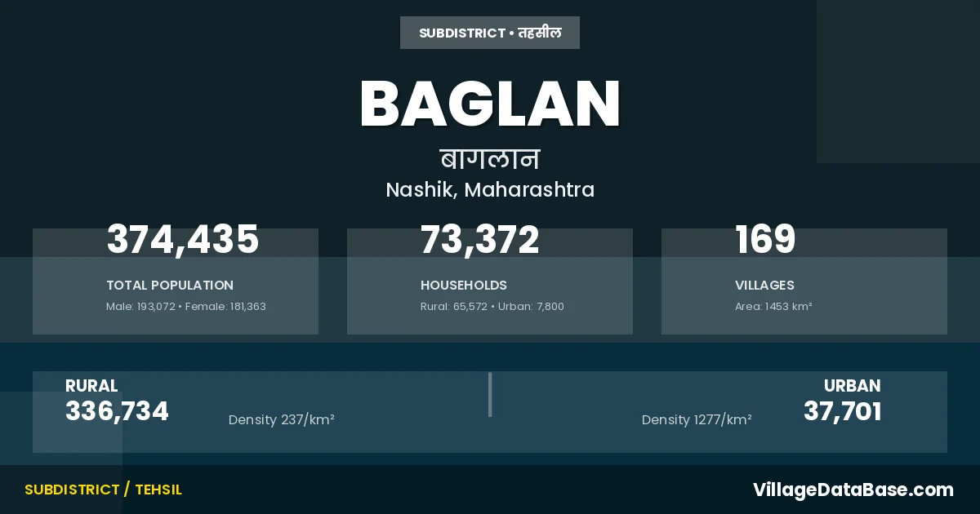The image size is (980, 514).
Task: Select the URBAN heading
Action: [852, 386]
